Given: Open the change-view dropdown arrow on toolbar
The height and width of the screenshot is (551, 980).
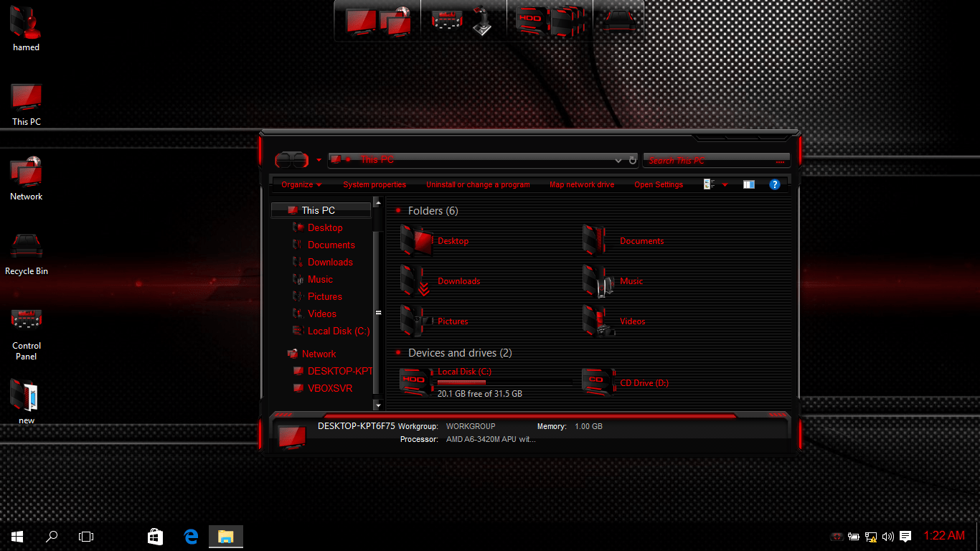Looking at the screenshot, I should [x=725, y=184].
